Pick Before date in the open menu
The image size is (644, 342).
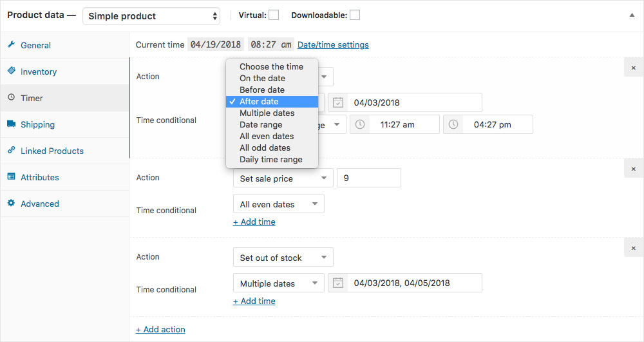[x=261, y=90]
